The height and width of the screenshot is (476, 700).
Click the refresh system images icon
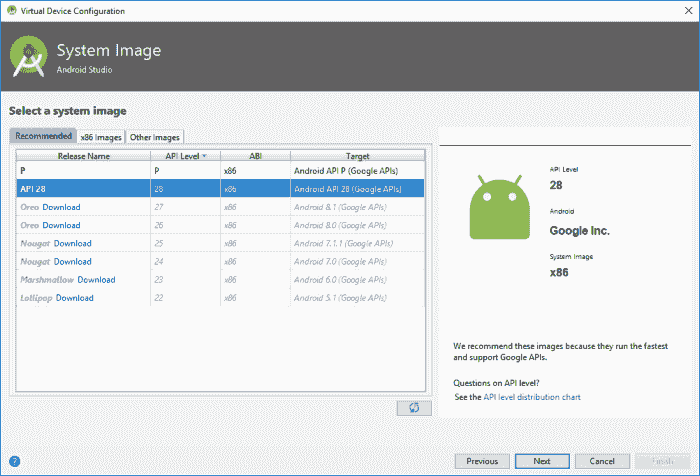(414, 408)
